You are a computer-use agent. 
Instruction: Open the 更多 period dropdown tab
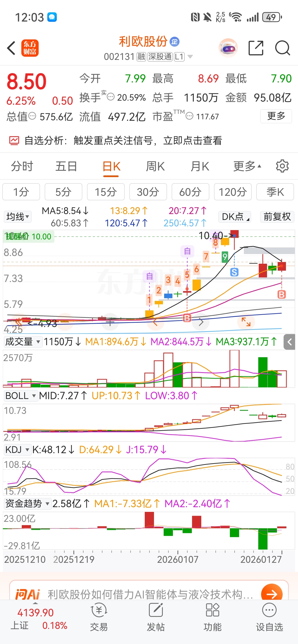(x=247, y=166)
